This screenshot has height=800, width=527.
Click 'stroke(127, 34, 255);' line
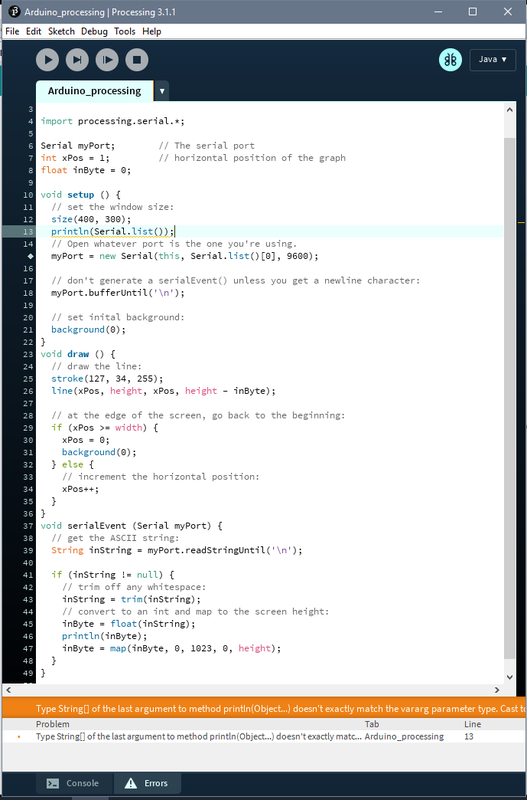[107, 379]
